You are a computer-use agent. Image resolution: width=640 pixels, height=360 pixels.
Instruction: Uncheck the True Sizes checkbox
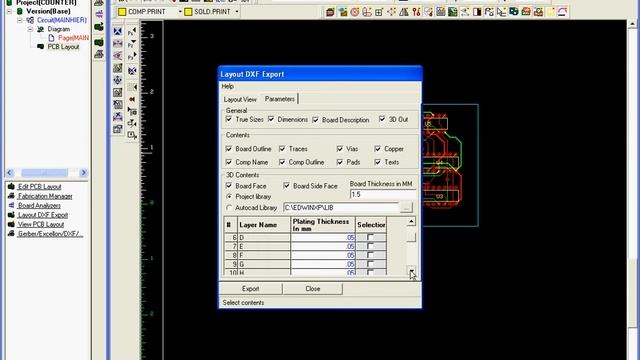(229, 119)
